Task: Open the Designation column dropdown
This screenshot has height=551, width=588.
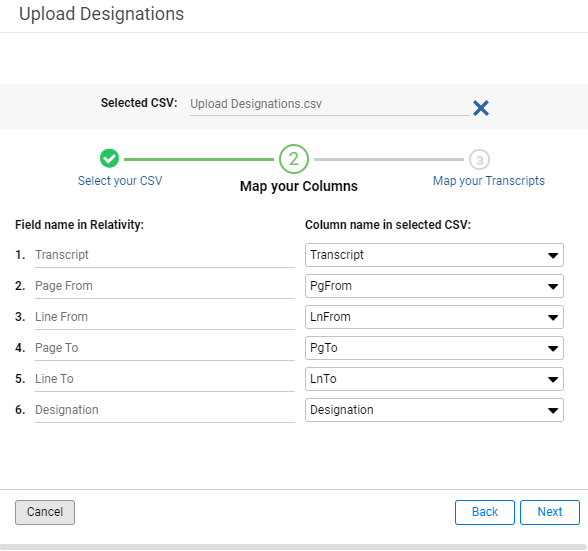Action: tap(434, 410)
